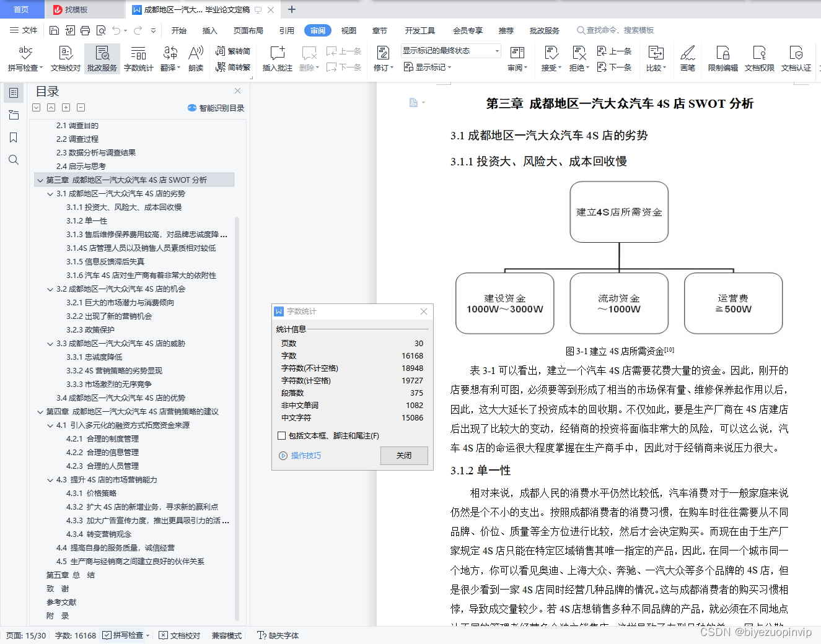Close the 目录 navigation pane
The width and height of the screenshot is (821, 644).
tap(237, 90)
